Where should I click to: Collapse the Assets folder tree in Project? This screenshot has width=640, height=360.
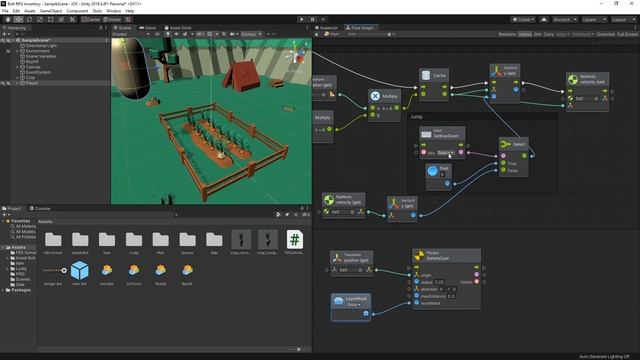(x=3, y=247)
